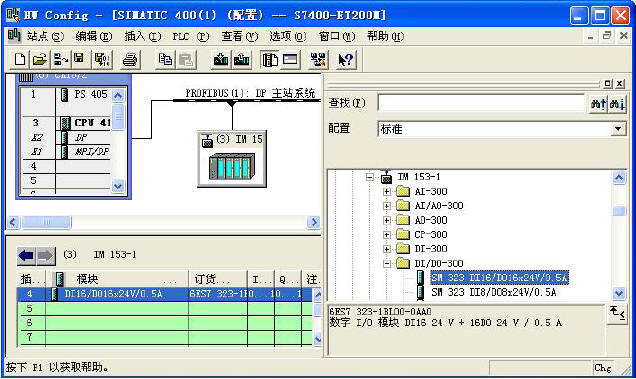This screenshot has width=636, height=379.
Task: Click the catalog description collapse icon
Action: click(617, 313)
